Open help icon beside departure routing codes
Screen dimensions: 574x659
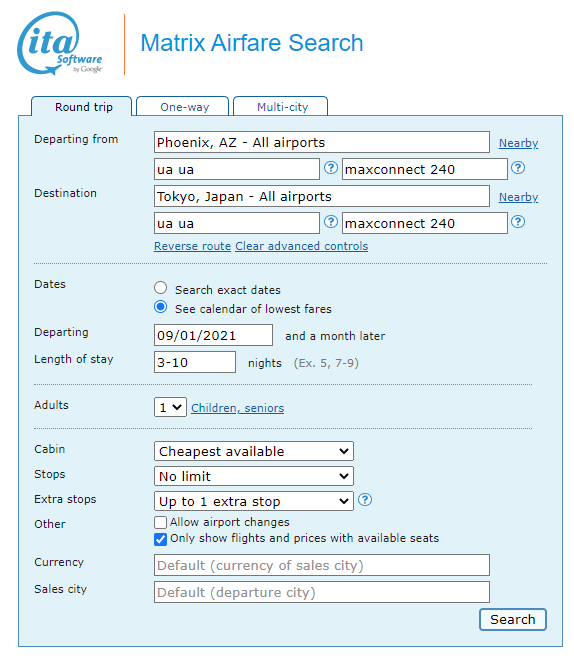click(x=331, y=168)
